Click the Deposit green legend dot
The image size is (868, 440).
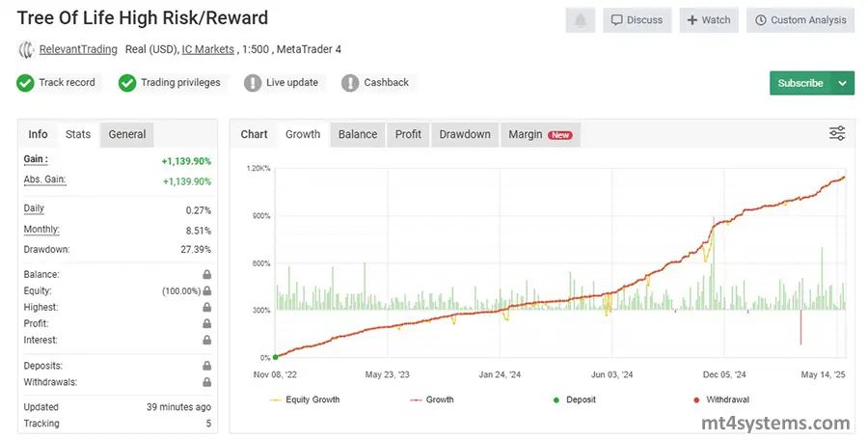coord(555,399)
